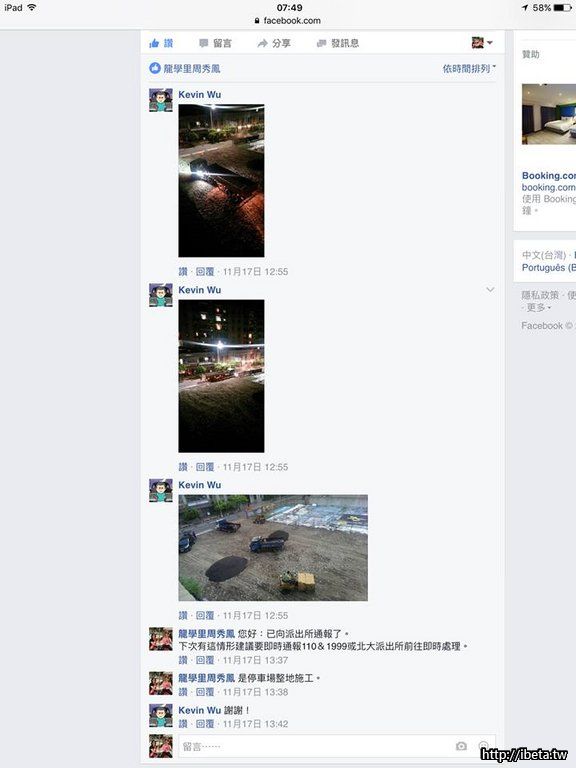Open the emoji icon in the comment box
Image resolution: width=576 pixels, height=768 pixels.
click(484, 746)
